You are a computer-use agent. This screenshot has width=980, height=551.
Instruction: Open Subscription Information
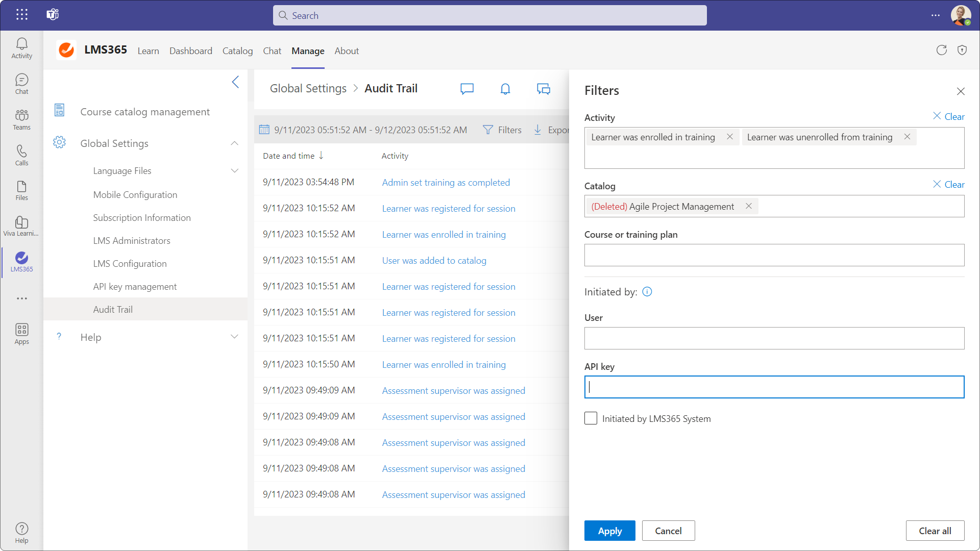(x=142, y=217)
